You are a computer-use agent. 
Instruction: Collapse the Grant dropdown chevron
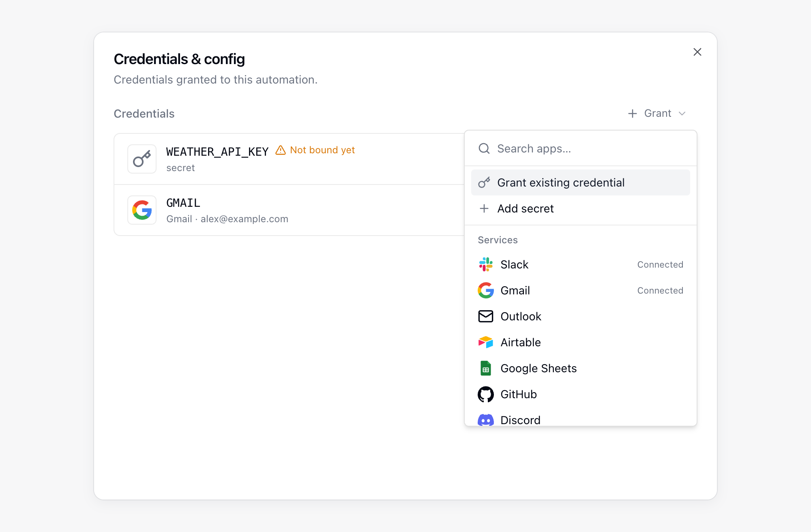click(x=682, y=114)
